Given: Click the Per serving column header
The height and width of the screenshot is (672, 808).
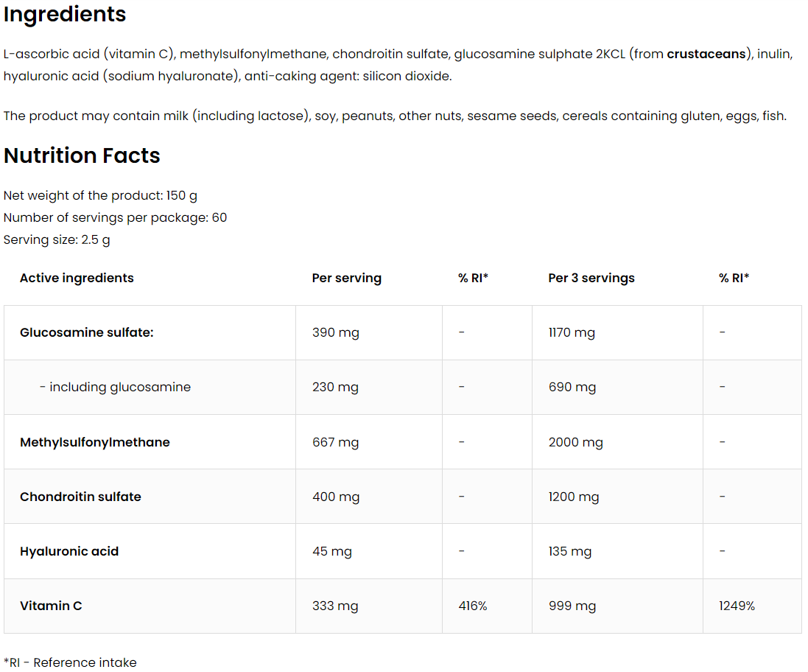Looking at the screenshot, I should [x=347, y=278].
